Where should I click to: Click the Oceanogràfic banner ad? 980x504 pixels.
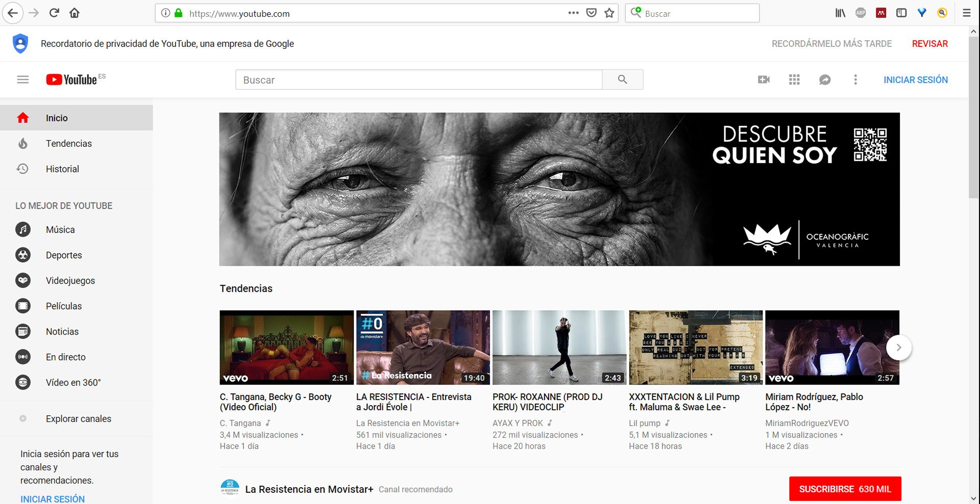pos(559,189)
